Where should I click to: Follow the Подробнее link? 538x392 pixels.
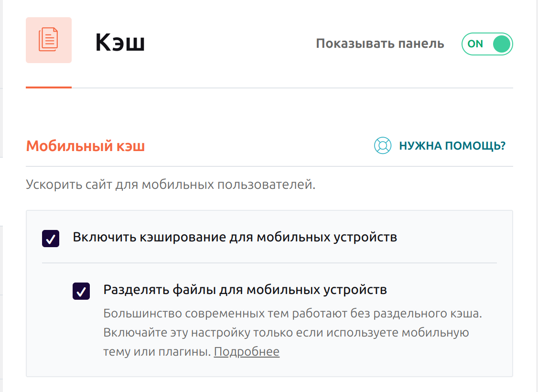[247, 352]
